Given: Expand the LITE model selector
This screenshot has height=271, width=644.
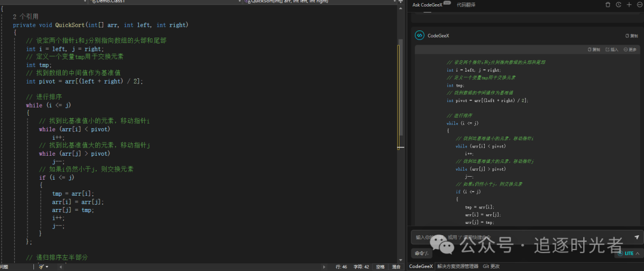Looking at the screenshot, I should coord(628,253).
